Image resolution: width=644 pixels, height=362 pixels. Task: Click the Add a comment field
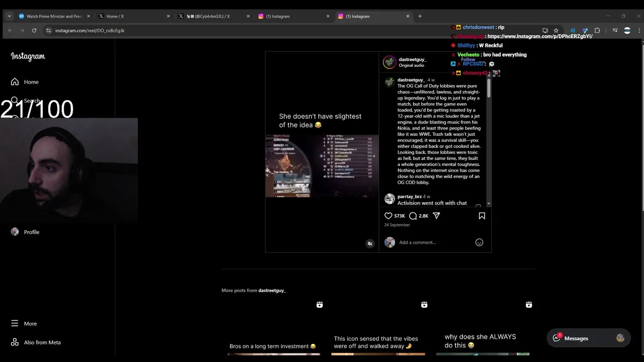(434, 242)
